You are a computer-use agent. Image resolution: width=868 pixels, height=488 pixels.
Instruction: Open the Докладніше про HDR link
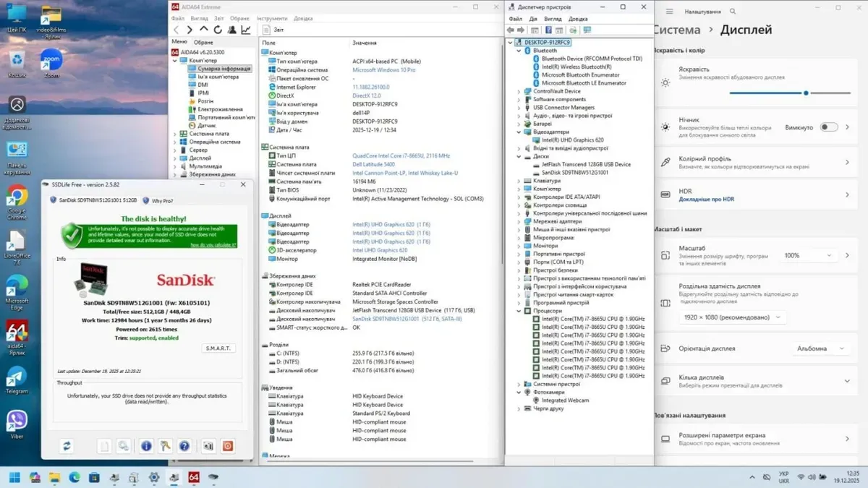706,200
